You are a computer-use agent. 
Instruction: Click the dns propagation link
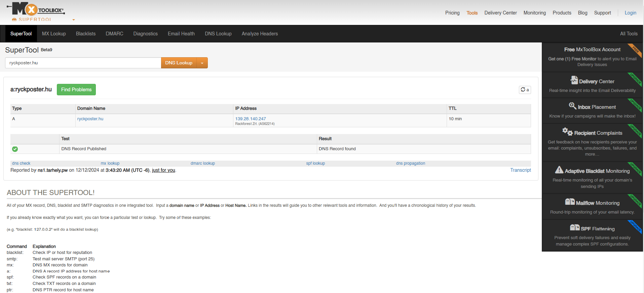pos(410,163)
